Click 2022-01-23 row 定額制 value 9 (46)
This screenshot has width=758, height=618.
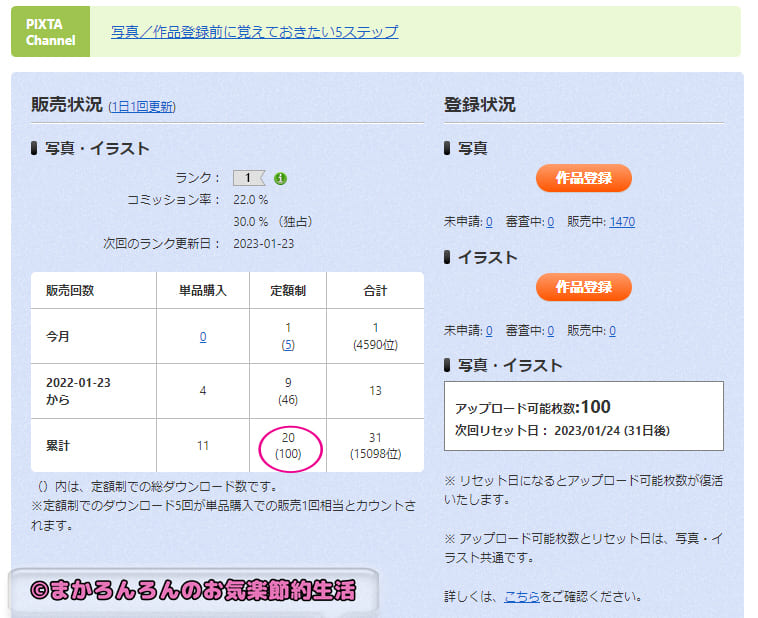[x=288, y=391]
